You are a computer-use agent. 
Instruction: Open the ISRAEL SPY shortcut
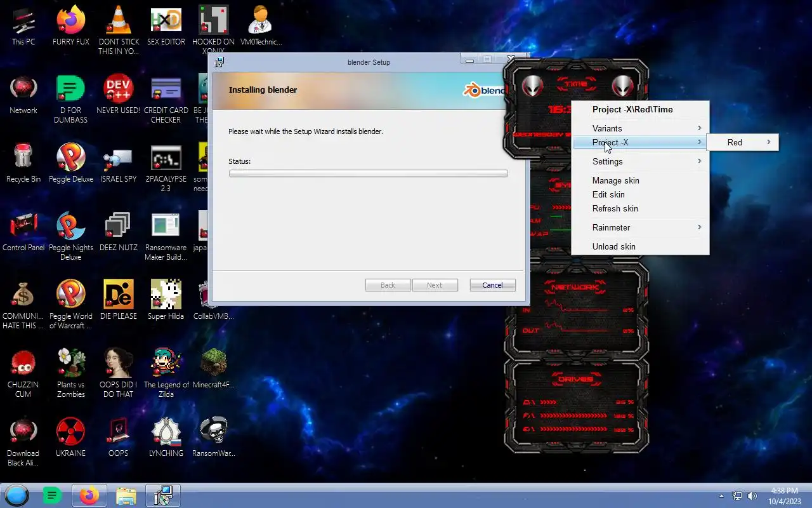coord(119,163)
